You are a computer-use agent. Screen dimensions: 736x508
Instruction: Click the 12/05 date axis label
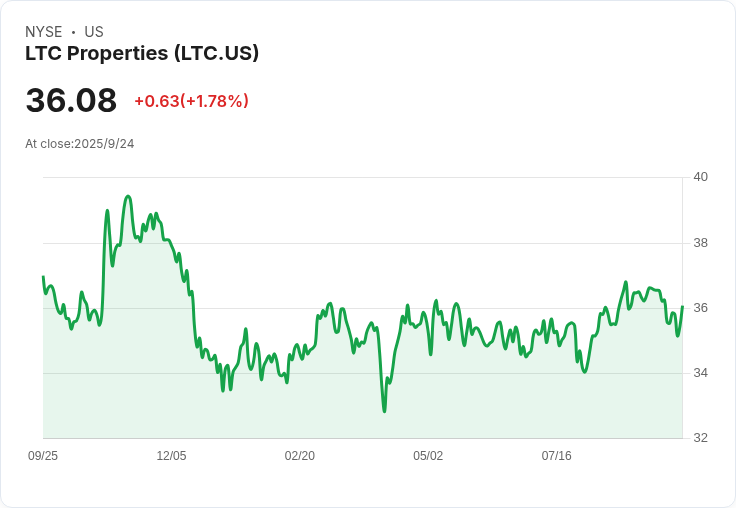pyautogui.click(x=171, y=456)
